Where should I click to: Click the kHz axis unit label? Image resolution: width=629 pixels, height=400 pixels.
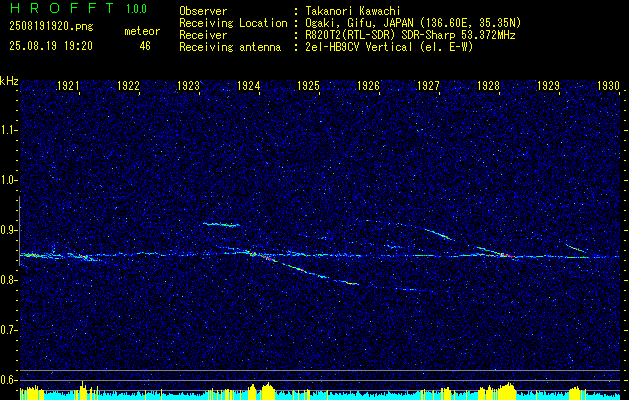point(9,81)
